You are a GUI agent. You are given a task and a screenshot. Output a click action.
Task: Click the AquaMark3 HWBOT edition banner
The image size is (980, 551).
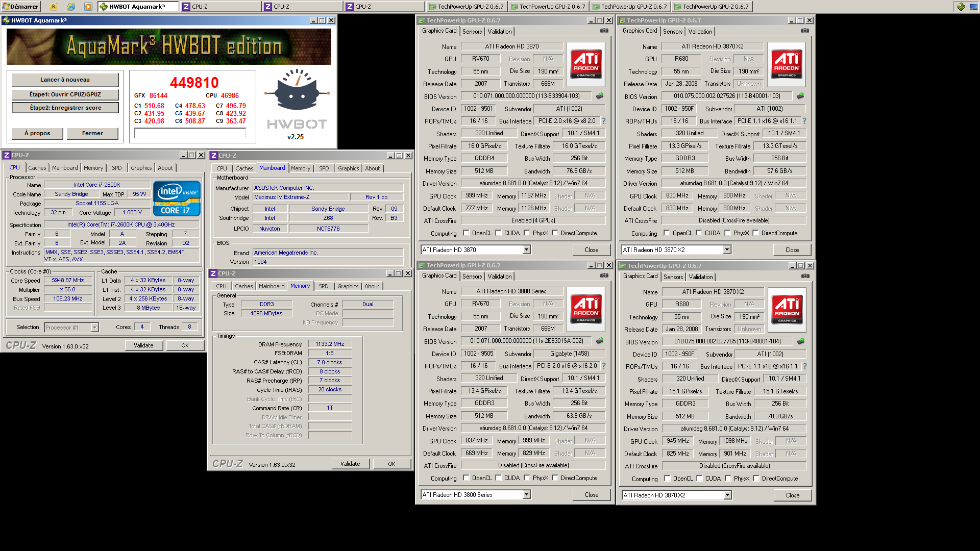click(x=169, y=46)
